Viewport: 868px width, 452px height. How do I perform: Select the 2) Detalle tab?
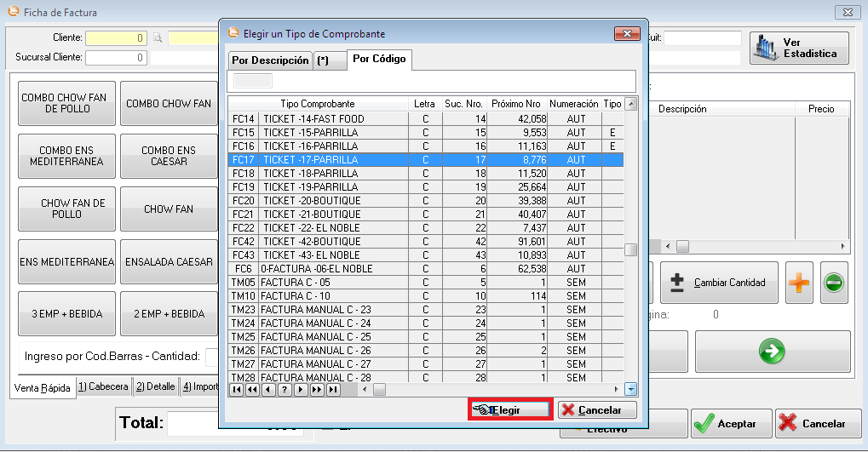coord(155,386)
